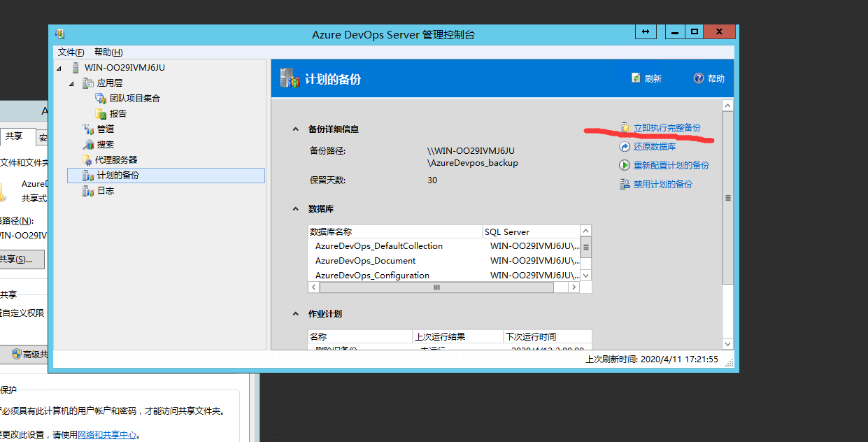Click the 重新配置计划的备份 green arrow icon
Viewport: 868px width, 442px height.
(625, 166)
